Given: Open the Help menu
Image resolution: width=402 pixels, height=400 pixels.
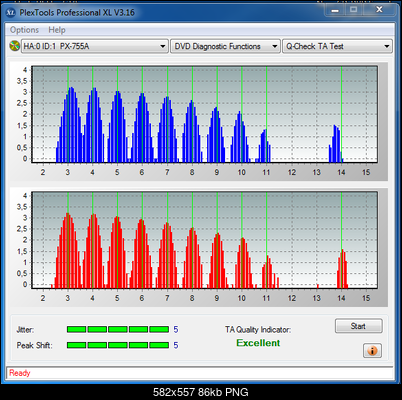Looking at the screenshot, I should tap(57, 30).
